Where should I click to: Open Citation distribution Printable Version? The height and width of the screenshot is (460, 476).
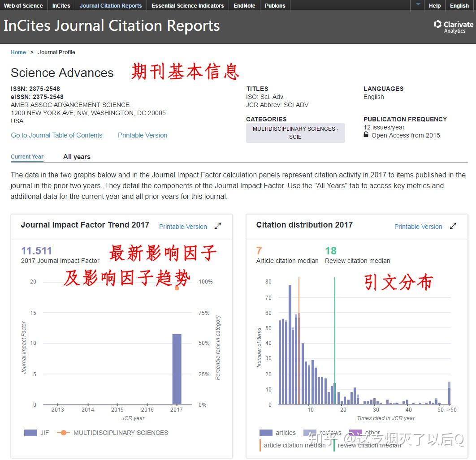418,227
